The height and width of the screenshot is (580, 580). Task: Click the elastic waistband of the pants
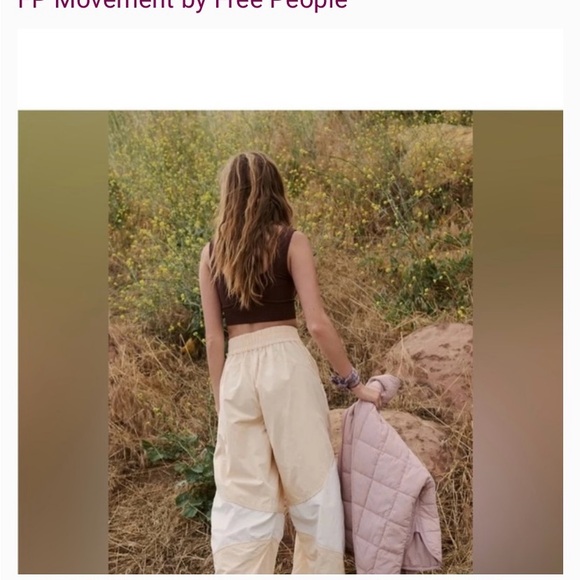pos(263,340)
